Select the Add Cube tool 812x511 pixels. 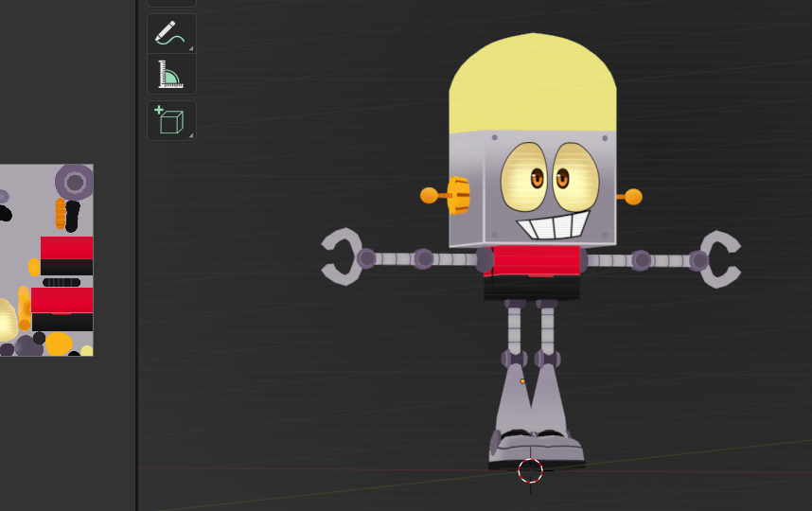pos(171,120)
